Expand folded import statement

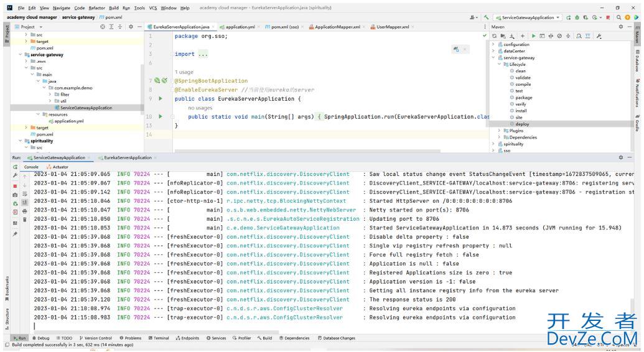203,54
